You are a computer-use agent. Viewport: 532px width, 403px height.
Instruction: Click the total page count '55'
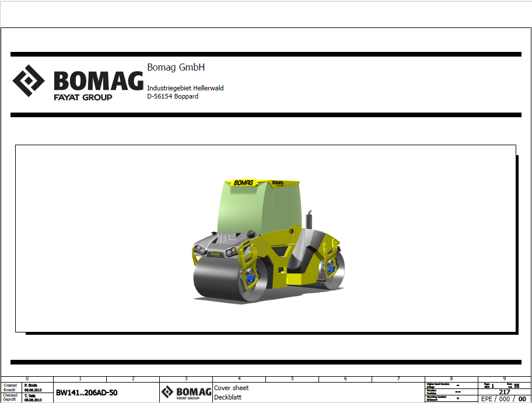coord(516,386)
